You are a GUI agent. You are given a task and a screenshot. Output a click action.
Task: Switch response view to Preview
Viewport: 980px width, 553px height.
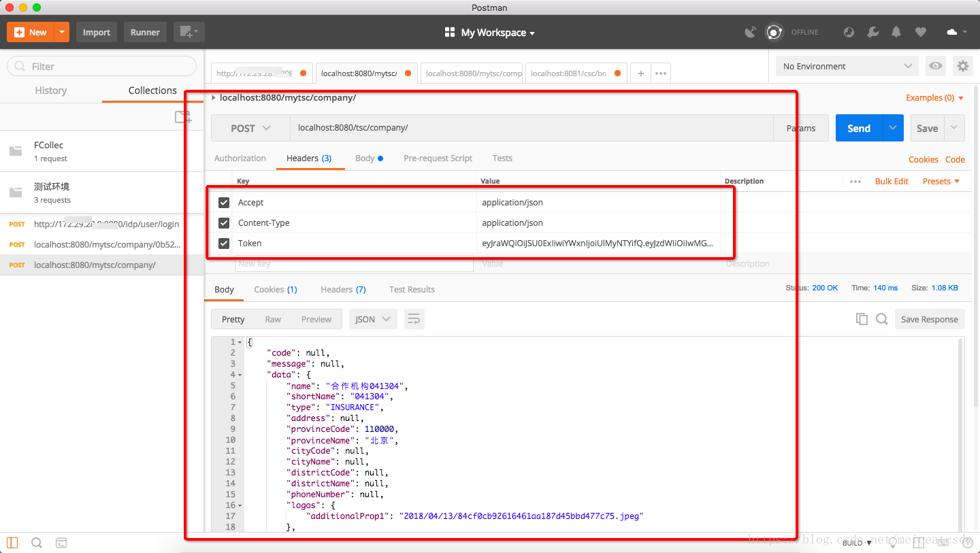[x=316, y=319]
